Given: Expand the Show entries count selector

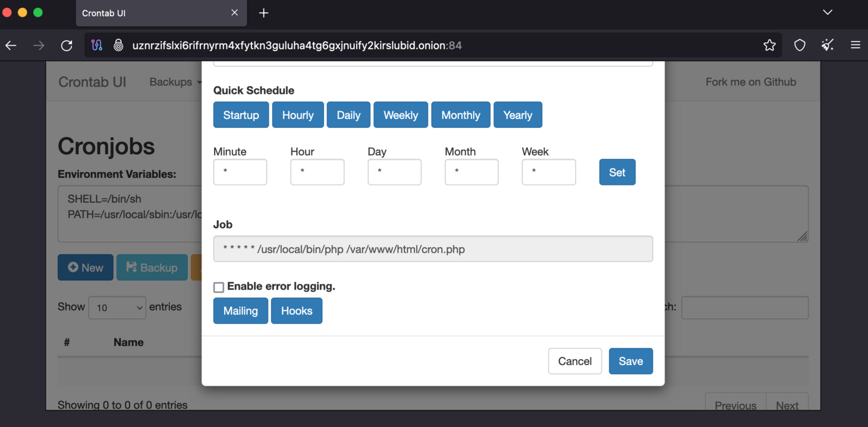Looking at the screenshot, I should [117, 307].
